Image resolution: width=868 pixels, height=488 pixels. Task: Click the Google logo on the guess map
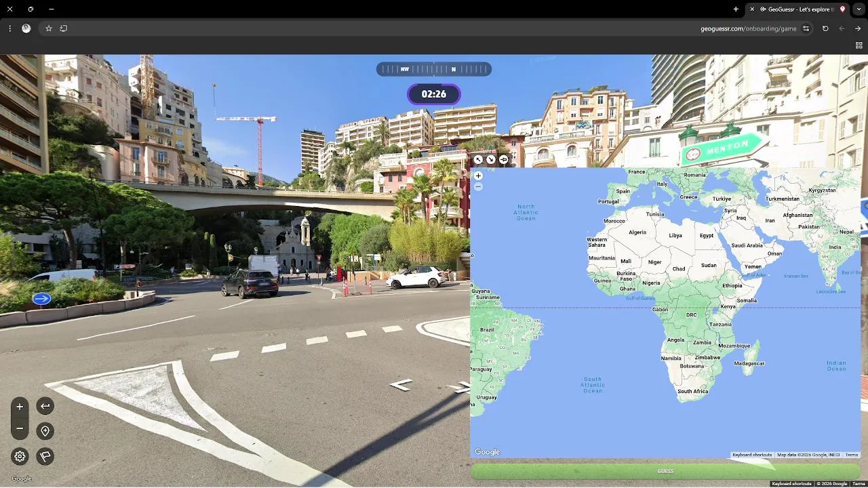pyautogui.click(x=487, y=452)
